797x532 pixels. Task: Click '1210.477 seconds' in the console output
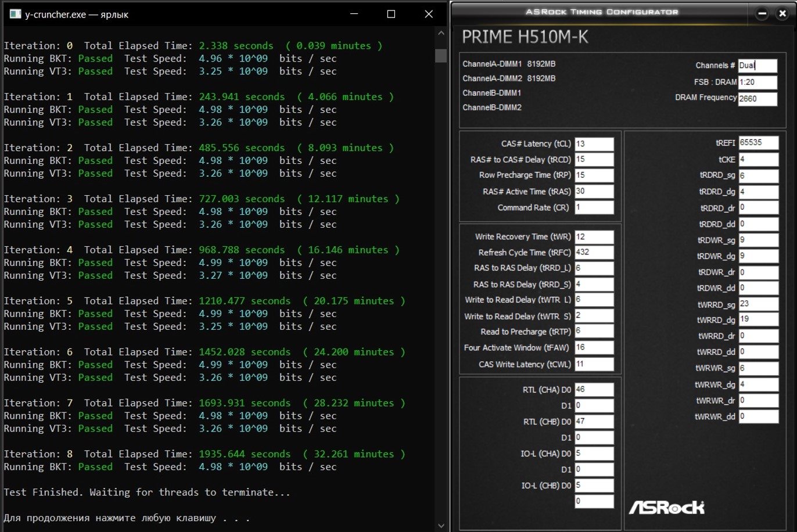pos(245,301)
